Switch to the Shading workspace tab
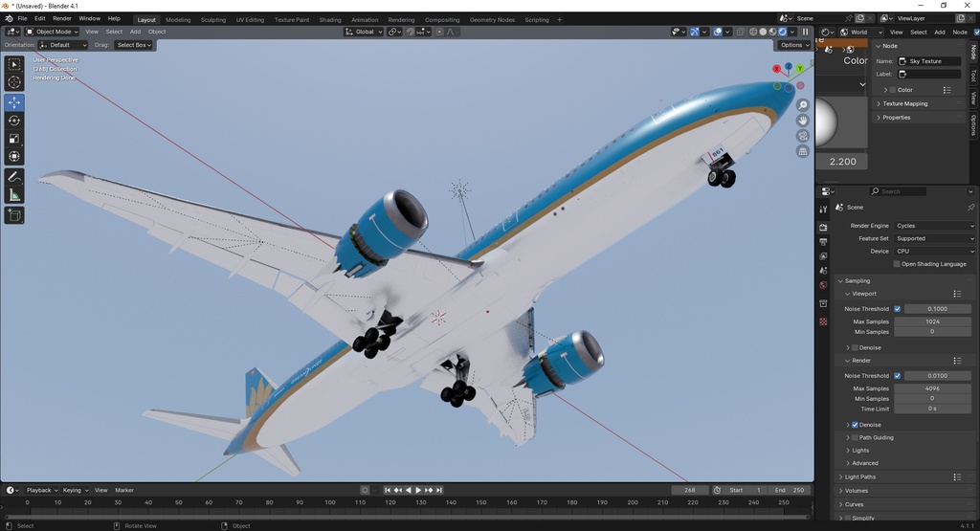The image size is (980, 531). pos(329,19)
